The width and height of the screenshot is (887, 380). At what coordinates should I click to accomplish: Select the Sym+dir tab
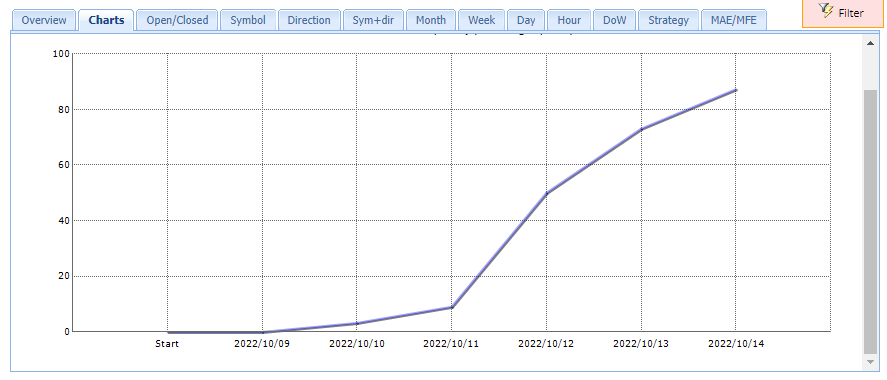(x=373, y=20)
